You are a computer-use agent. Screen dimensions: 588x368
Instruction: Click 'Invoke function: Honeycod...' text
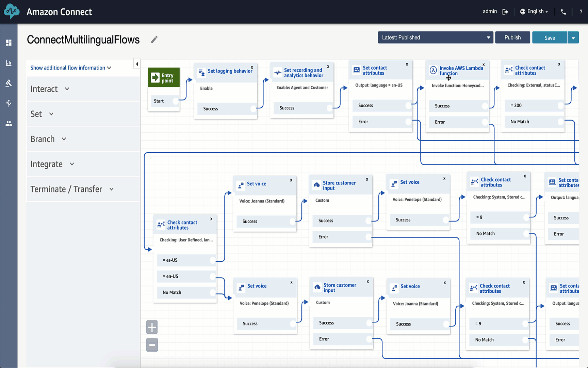coord(458,86)
